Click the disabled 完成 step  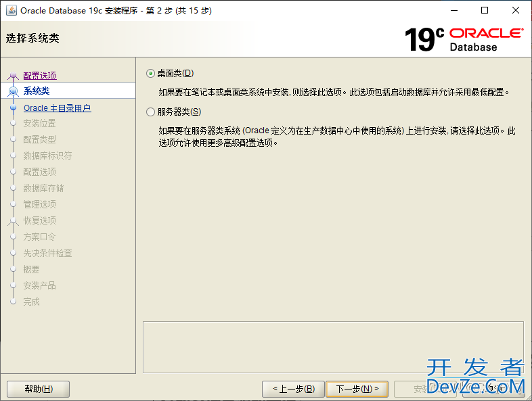(31, 302)
